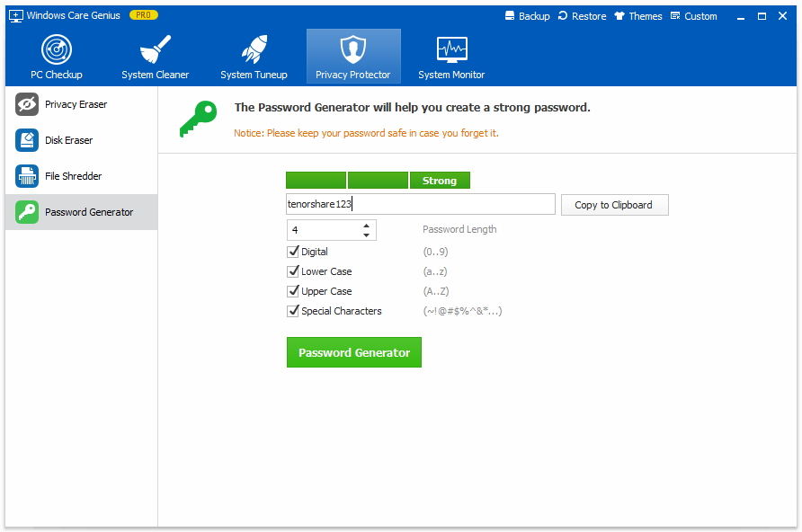Click the orange Notice text
Screen dimensions: 802x532
pyautogui.click(x=366, y=133)
